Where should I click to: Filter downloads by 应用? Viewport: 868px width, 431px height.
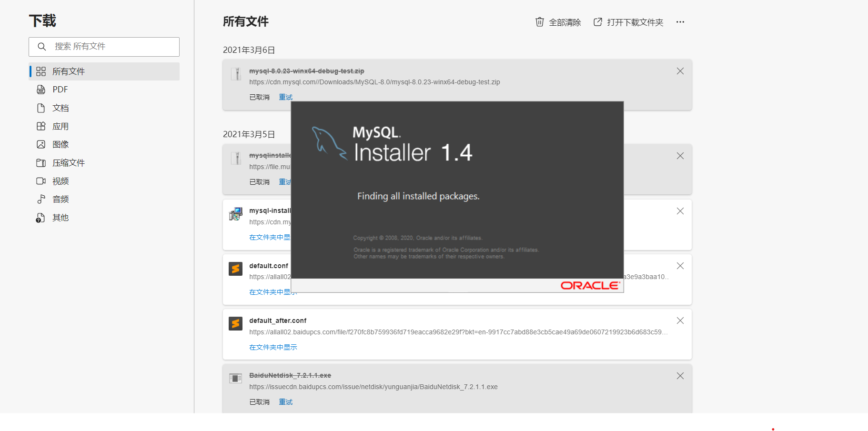tap(104, 126)
